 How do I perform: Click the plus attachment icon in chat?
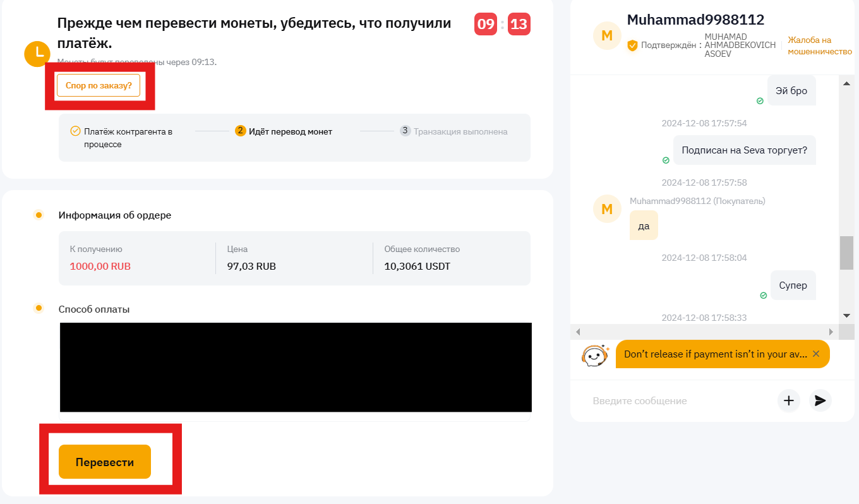click(788, 400)
